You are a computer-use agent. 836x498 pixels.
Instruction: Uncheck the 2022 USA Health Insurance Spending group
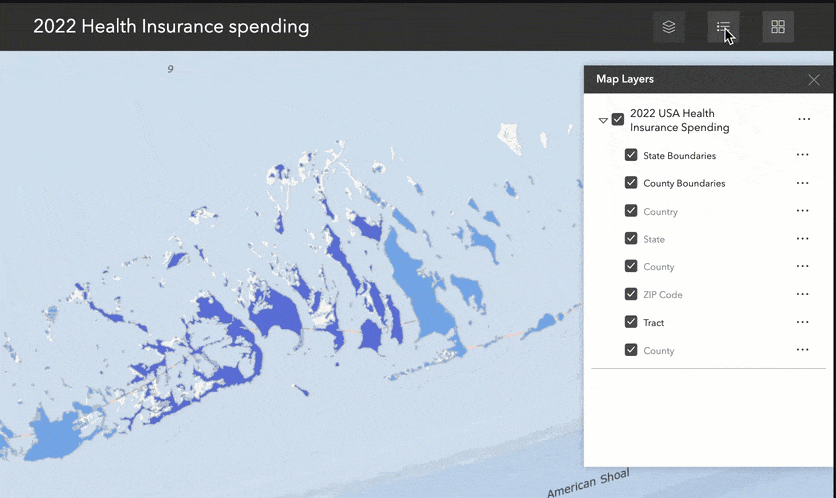point(618,119)
